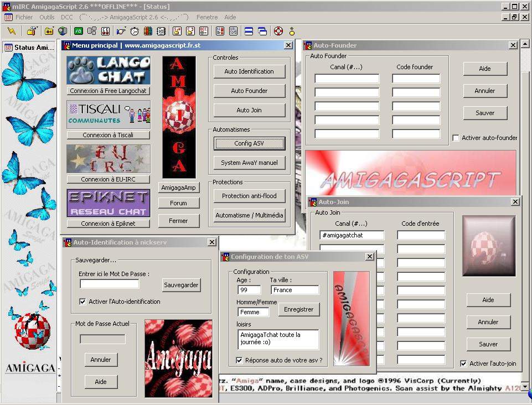
Task: Click the Homme/Femme field
Action: (x=254, y=312)
